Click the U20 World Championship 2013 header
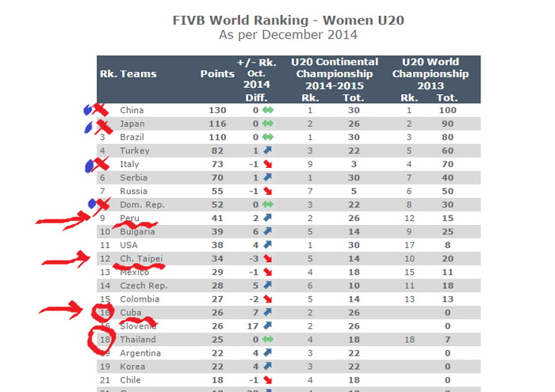 click(x=430, y=74)
